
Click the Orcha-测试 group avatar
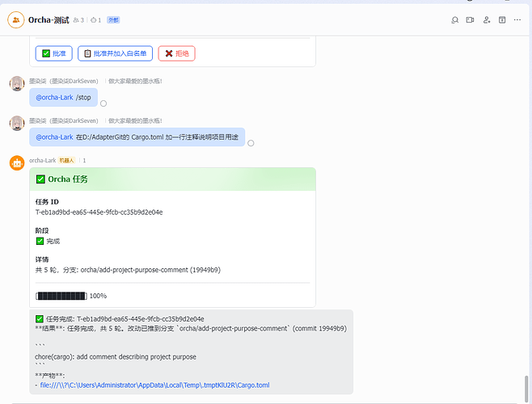pos(16,20)
